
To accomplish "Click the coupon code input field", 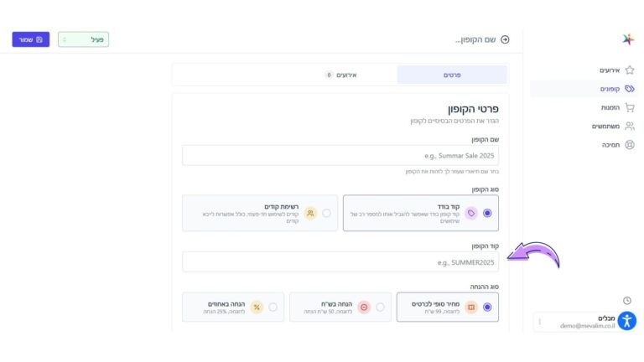I will (x=340, y=262).
